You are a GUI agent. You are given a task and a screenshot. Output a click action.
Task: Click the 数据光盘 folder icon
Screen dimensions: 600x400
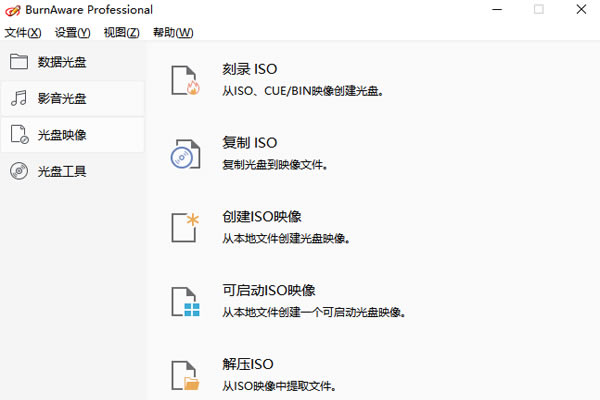pyautogui.click(x=19, y=61)
